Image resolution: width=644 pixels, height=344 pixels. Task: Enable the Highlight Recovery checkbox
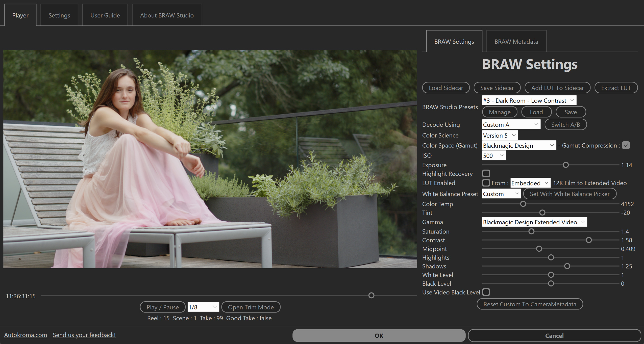coord(486,174)
